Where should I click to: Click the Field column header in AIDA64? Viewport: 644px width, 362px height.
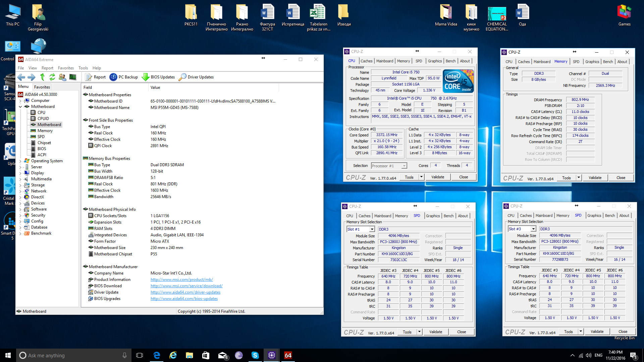[x=114, y=87]
